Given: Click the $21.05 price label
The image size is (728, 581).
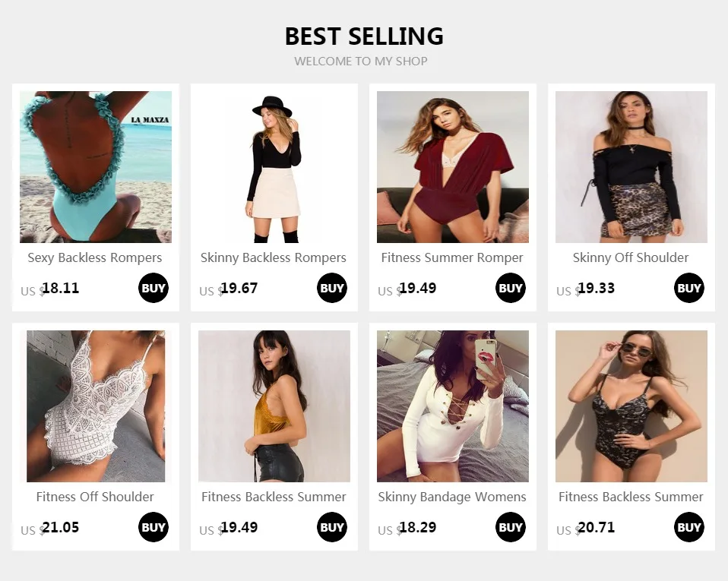Looking at the screenshot, I should click(x=60, y=527).
